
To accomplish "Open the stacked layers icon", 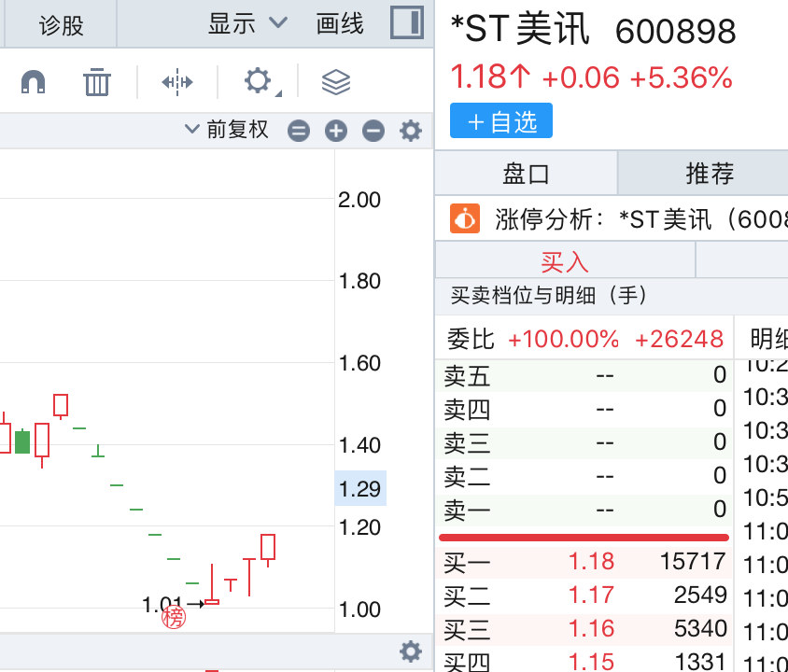I will [x=336, y=82].
